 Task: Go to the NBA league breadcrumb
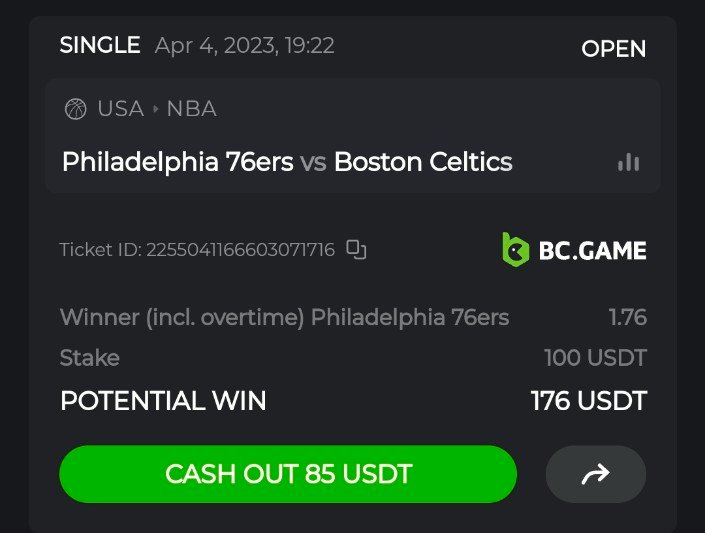191,109
